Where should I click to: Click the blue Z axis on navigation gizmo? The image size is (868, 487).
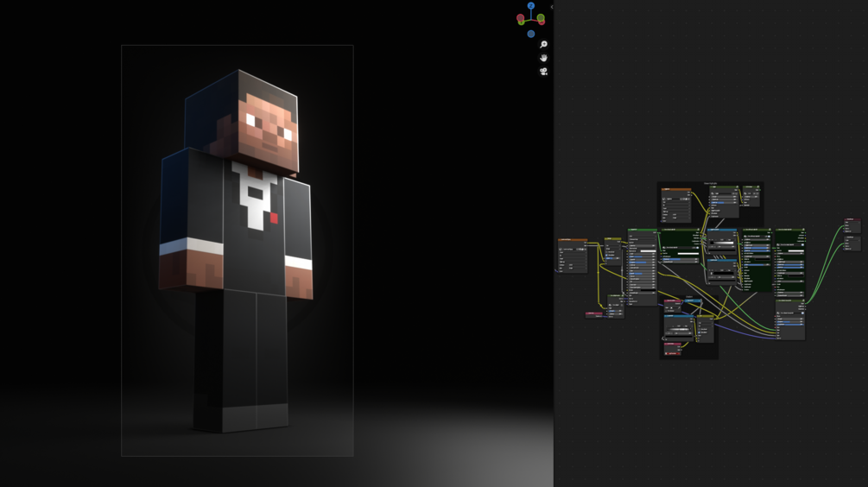coord(531,5)
